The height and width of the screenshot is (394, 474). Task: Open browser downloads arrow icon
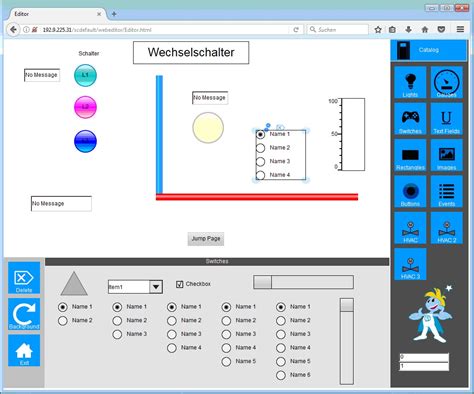point(408,30)
